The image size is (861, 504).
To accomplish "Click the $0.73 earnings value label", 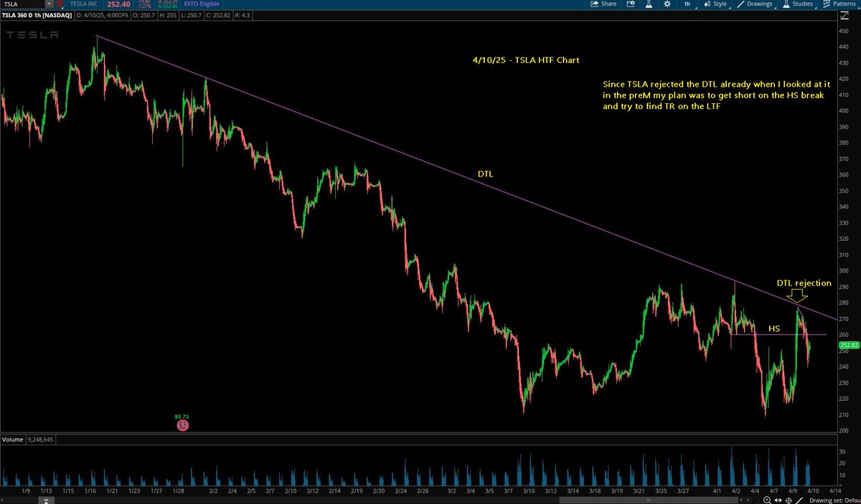I will pyautogui.click(x=182, y=416).
